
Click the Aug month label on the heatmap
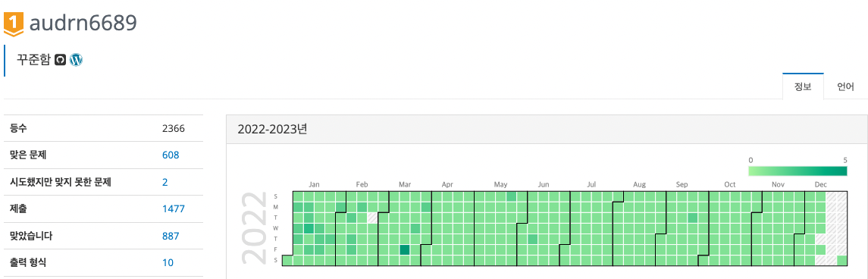pyautogui.click(x=639, y=184)
